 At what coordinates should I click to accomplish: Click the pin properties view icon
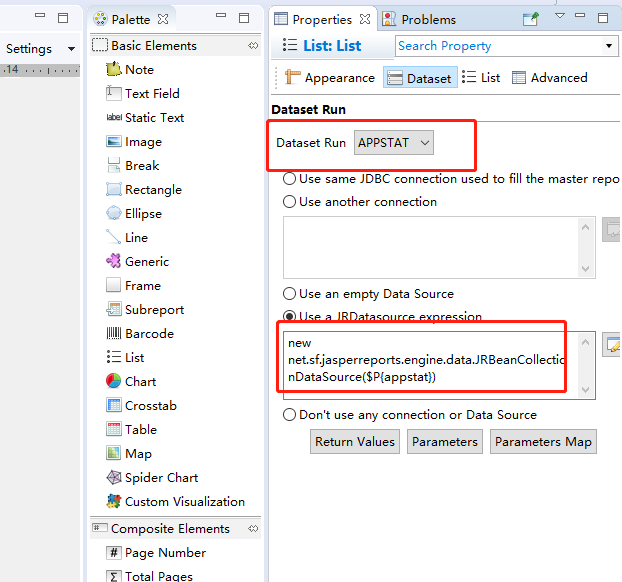click(530, 19)
